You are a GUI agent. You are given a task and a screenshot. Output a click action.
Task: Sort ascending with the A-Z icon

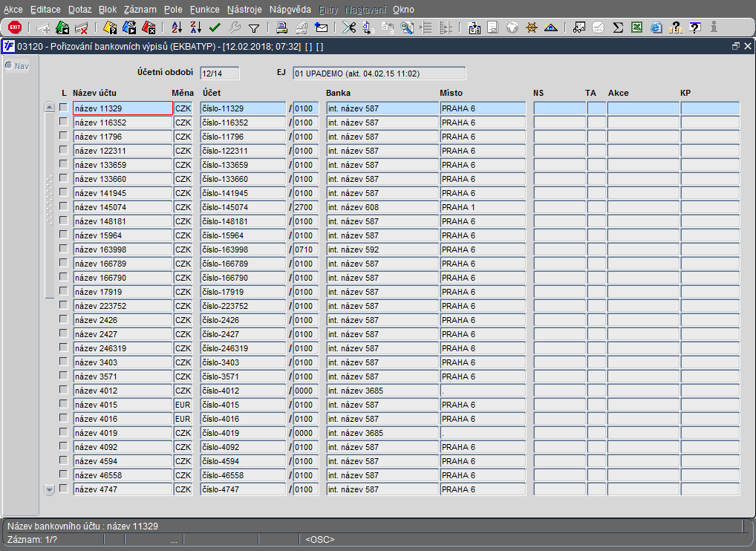177,27
